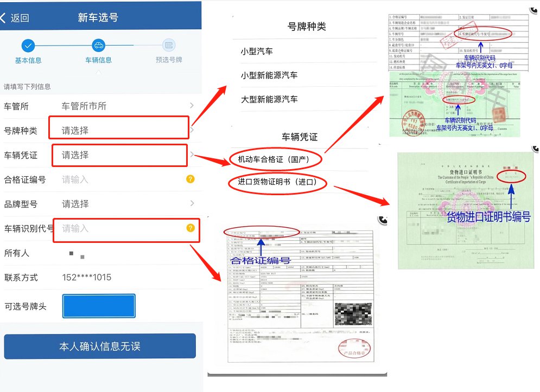Click the 预选号牌 step label
Image resolution: width=540 pixels, height=392 pixels.
coord(169,60)
